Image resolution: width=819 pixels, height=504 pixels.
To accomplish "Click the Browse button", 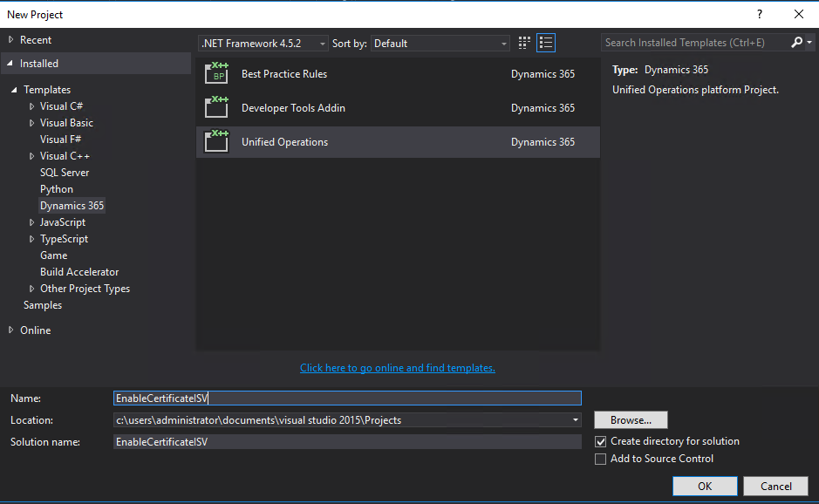I will 631,420.
